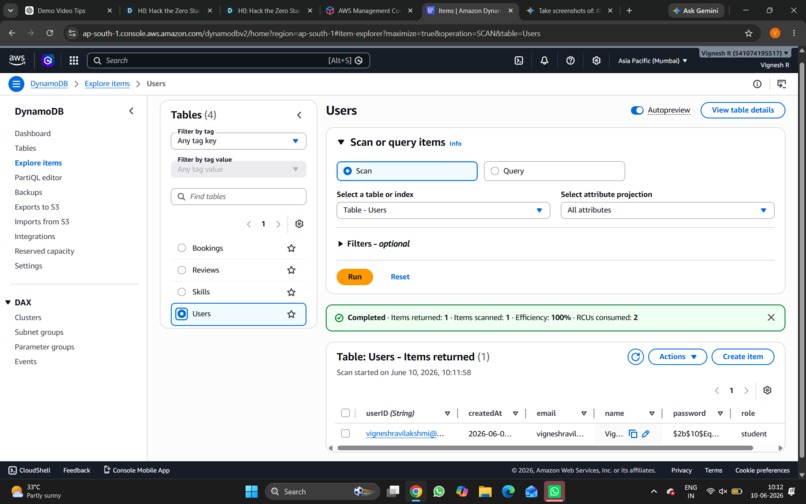Viewport: 806px width, 504px height.
Task: Open the Dashboard navigation item
Action: pos(32,133)
